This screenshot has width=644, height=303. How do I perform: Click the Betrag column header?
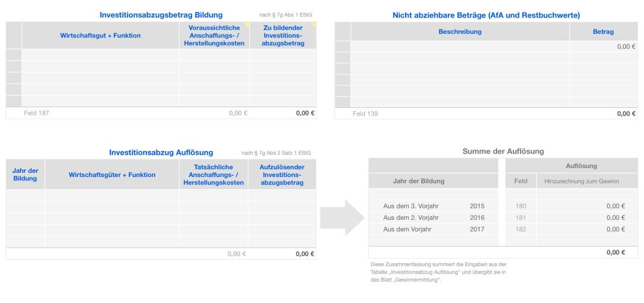pos(603,31)
